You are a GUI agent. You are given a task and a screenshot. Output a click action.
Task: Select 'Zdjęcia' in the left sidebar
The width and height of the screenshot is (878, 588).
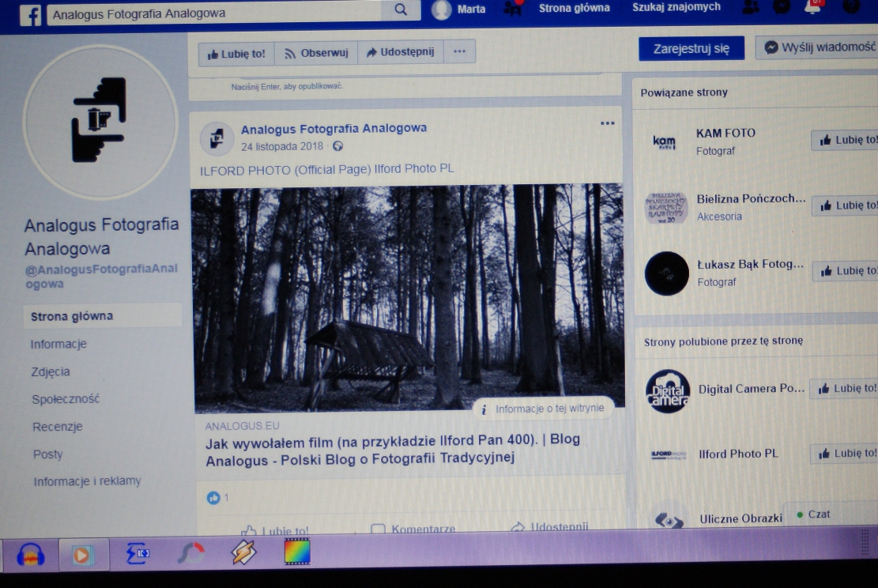click(51, 371)
